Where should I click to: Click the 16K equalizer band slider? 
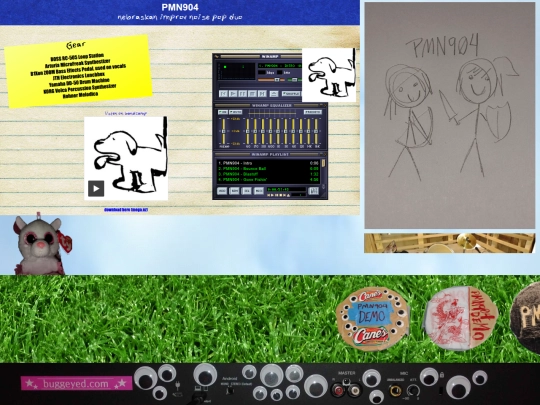(x=316, y=131)
